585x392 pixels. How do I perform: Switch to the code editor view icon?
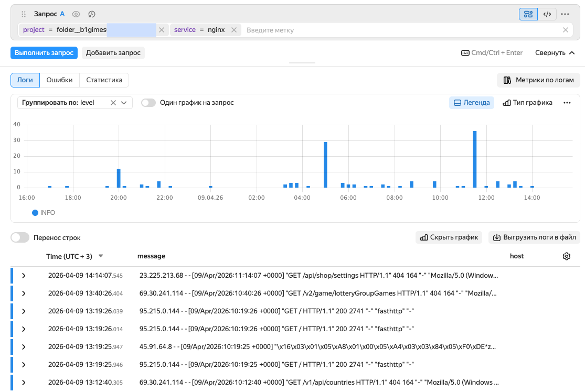point(547,14)
